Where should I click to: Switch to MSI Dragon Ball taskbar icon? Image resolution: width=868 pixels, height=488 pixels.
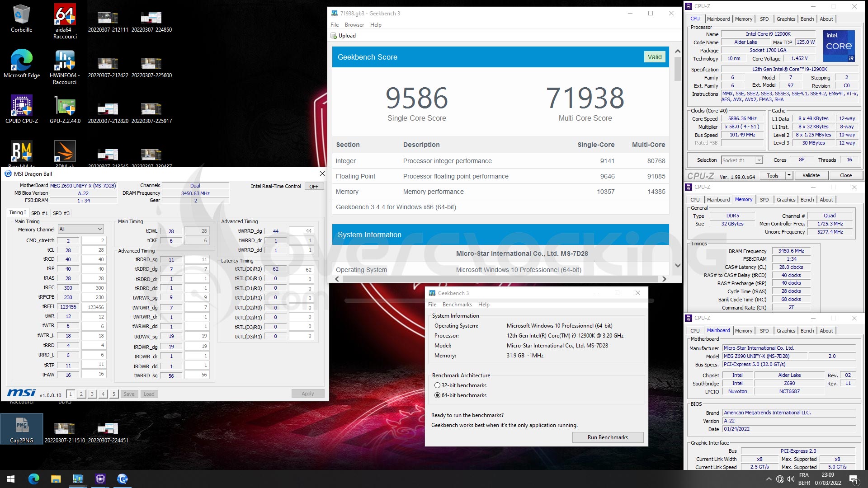point(122,479)
